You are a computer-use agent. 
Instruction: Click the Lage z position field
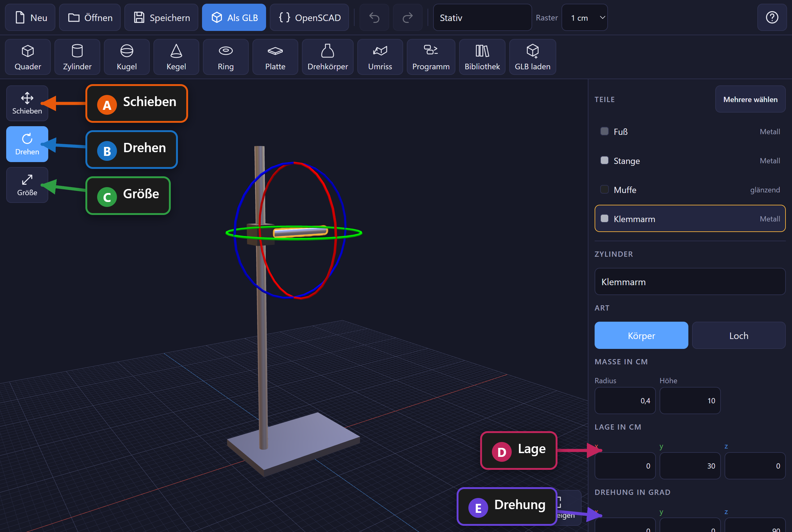(755, 466)
